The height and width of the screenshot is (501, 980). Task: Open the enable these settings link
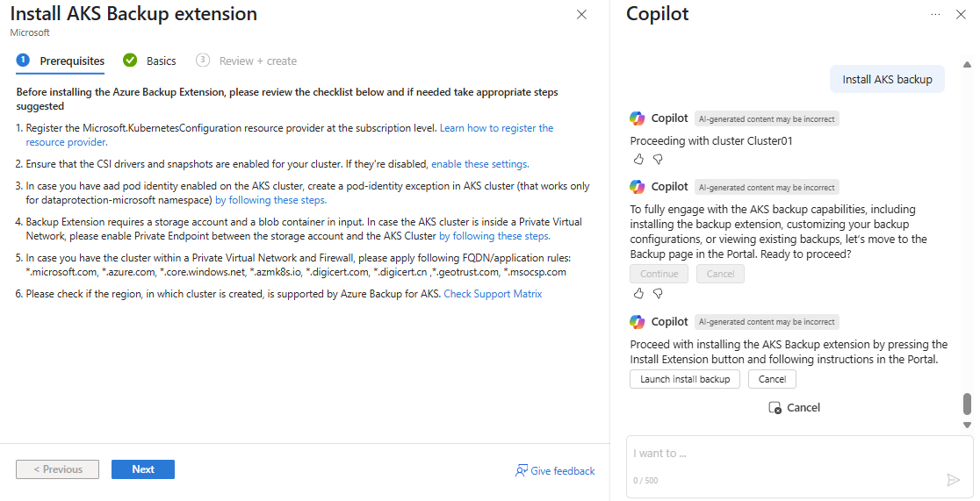pos(479,164)
